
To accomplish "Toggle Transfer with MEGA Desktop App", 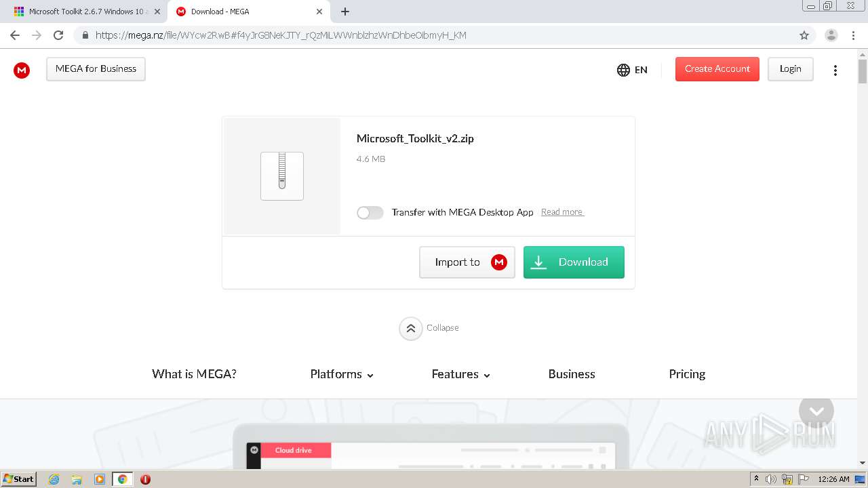I will [370, 213].
